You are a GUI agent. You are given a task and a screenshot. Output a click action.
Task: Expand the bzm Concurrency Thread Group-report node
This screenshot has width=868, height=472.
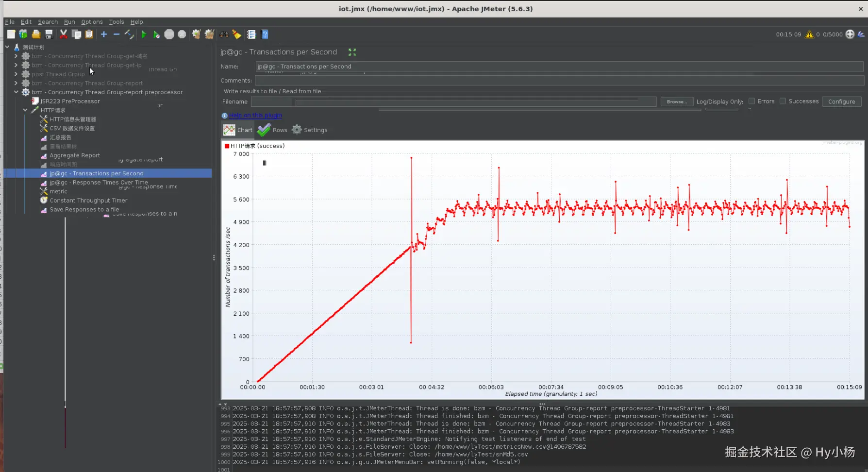coord(16,83)
